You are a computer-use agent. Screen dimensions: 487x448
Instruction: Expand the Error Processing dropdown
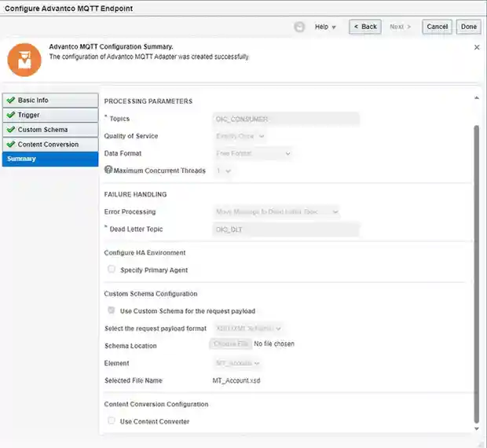(276, 211)
